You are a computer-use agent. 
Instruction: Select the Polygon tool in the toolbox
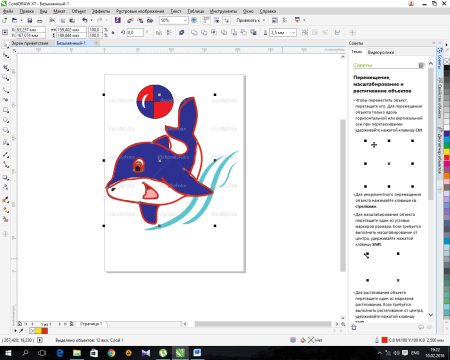[x=6, y=130]
